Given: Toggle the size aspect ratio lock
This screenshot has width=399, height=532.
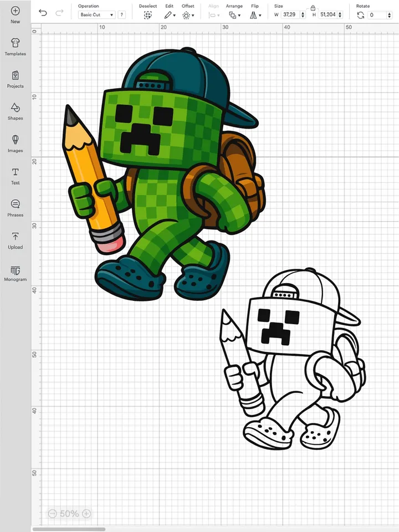Looking at the screenshot, I should pyautogui.click(x=313, y=8).
